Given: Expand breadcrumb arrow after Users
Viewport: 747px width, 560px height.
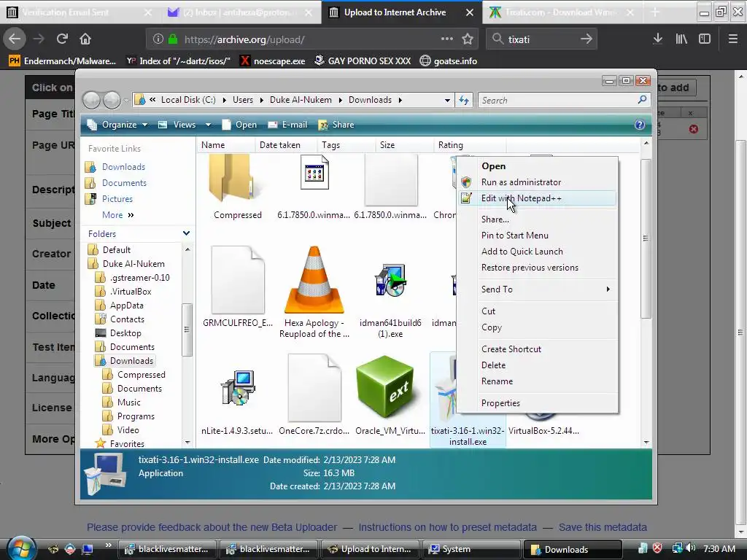Looking at the screenshot, I should [262, 100].
